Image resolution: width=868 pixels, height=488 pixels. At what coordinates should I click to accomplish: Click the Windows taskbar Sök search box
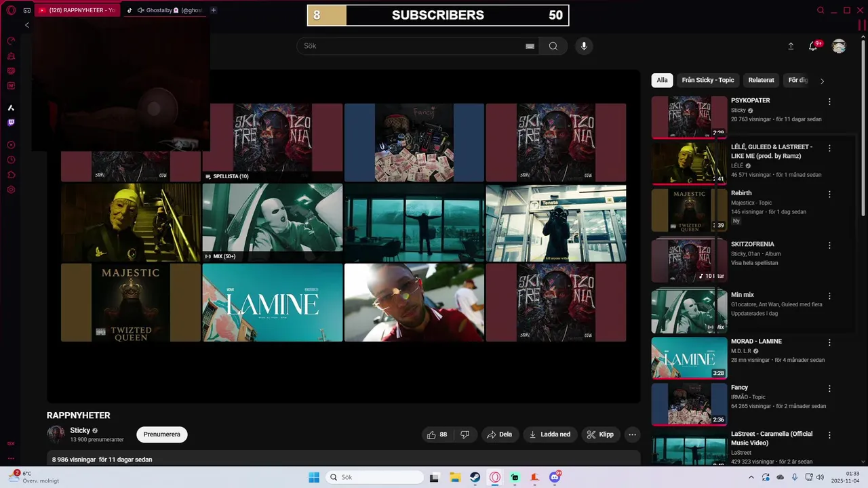[x=373, y=477]
